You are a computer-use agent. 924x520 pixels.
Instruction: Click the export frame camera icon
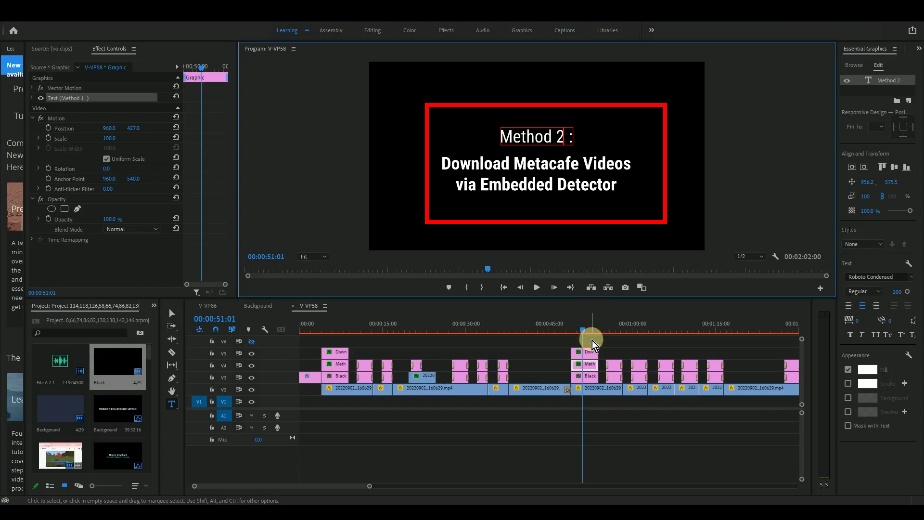[x=625, y=288]
